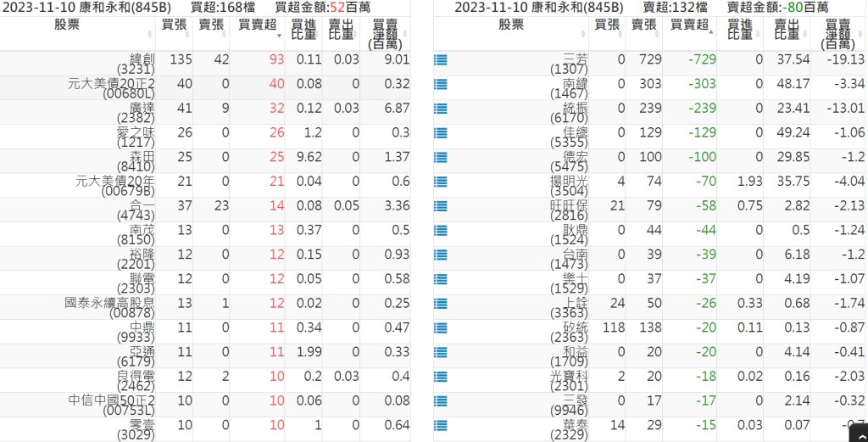Sort right table by 買賣超 column arrow
The width and height of the screenshot is (868, 442).
[711, 33]
